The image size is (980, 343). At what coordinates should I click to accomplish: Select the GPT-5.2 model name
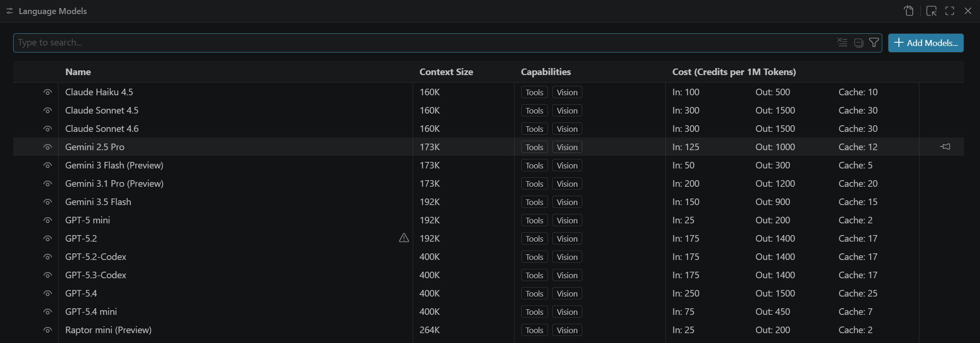pyautogui.click(x=81, y=238)
